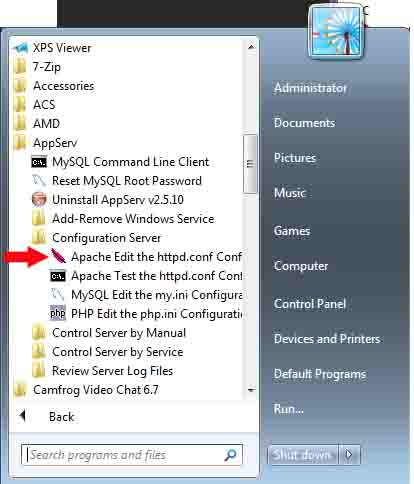Open Apache Test the httpd.conf console icon
The image size is (414, 484).
58,276
